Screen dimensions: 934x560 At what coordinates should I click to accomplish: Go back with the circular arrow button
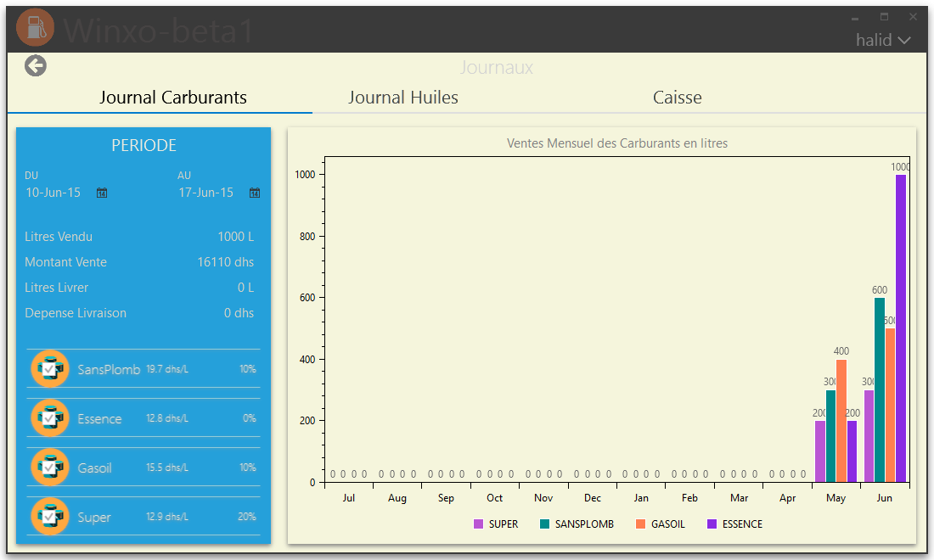pyautogui.click(x=36, y=66)
